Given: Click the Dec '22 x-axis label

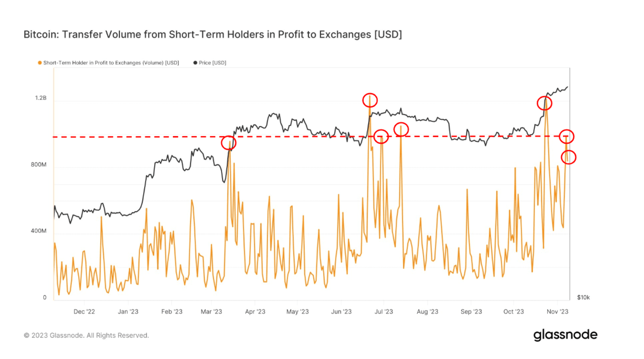Looking at the screenshot, I should (84, 312).
